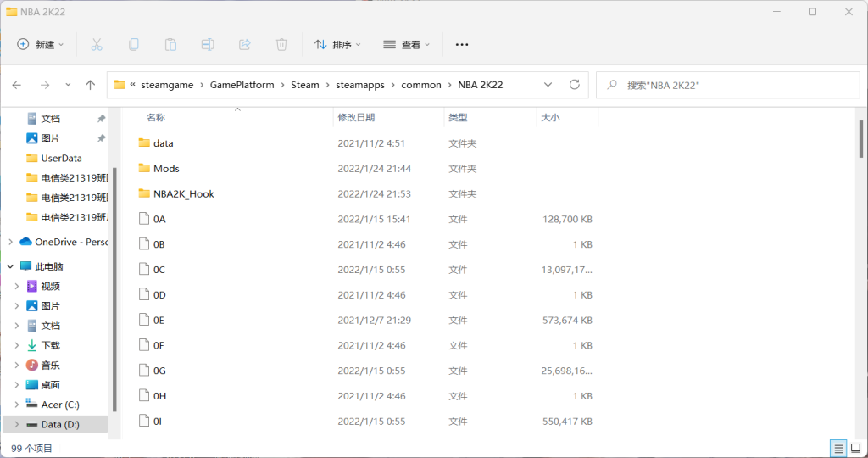868x458 pixels.
Task: Select the 0D file row
Action: tap(365, 294)
